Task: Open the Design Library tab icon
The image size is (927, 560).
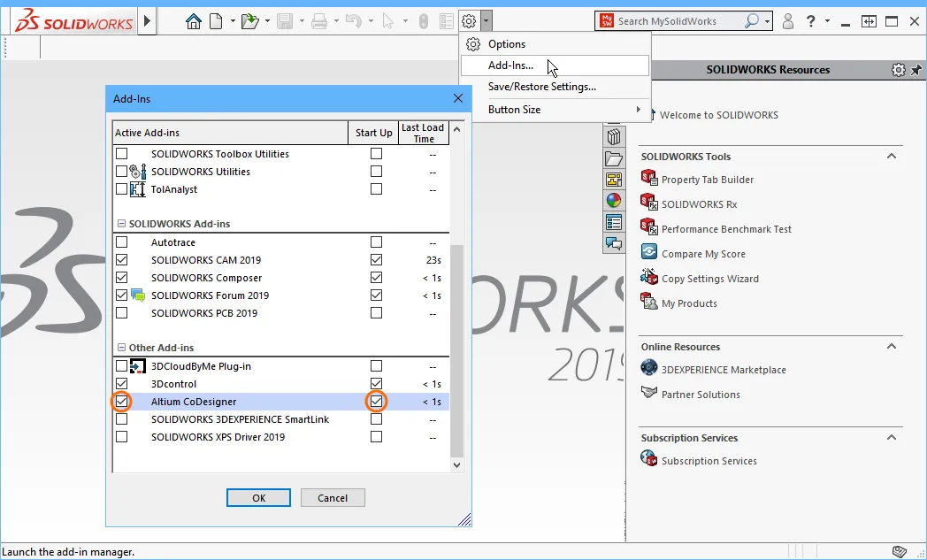Action: (614, 137)
